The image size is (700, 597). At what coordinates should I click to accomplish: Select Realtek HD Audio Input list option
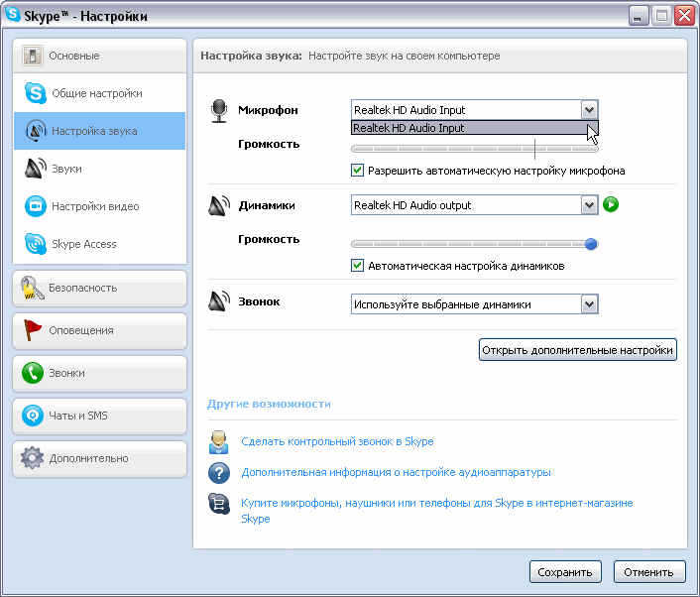tap(466, 128)
